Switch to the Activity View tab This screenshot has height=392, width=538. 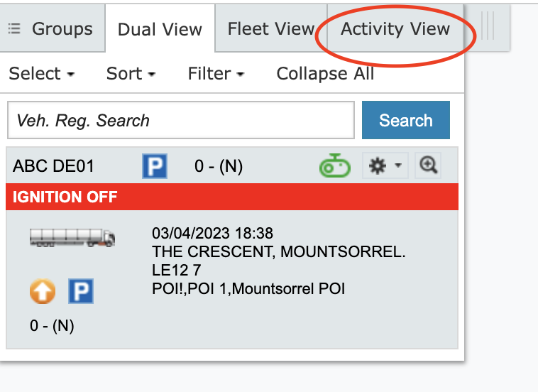point(395,29)
